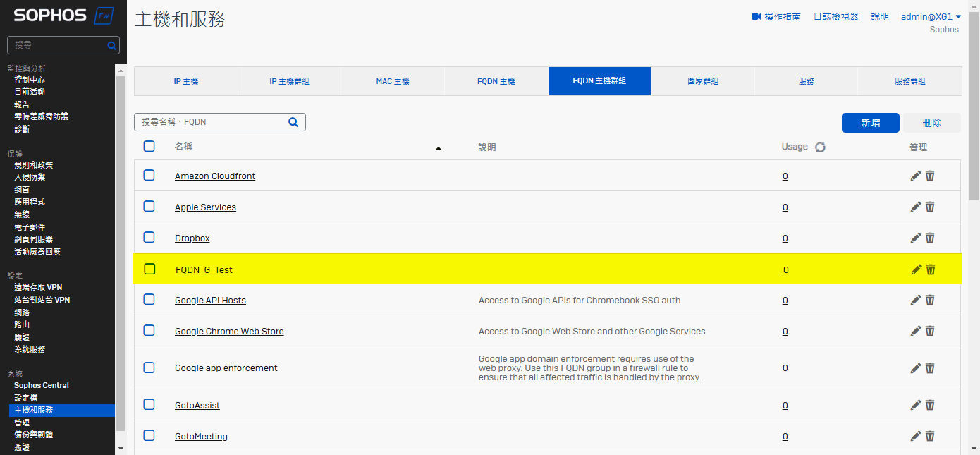
Task: Open 日誌檢視器 in the header
Action: tap(836, 16)
